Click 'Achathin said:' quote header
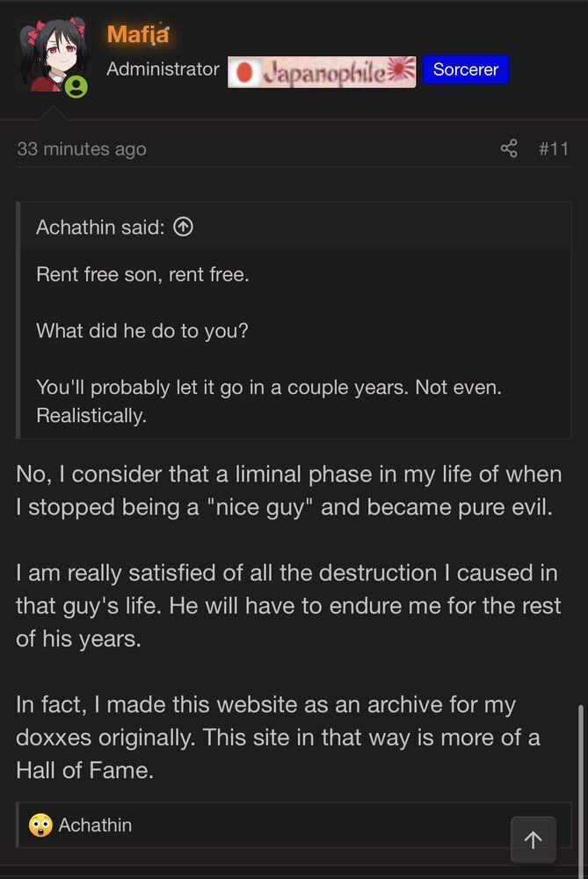Viewport: 588px width, 879px height. tap(101, 227)
